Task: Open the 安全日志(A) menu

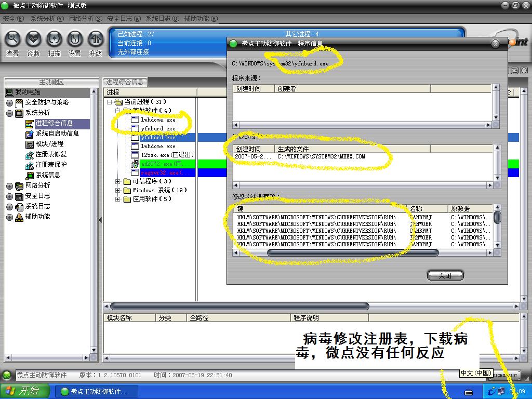Action: (124, 19)
